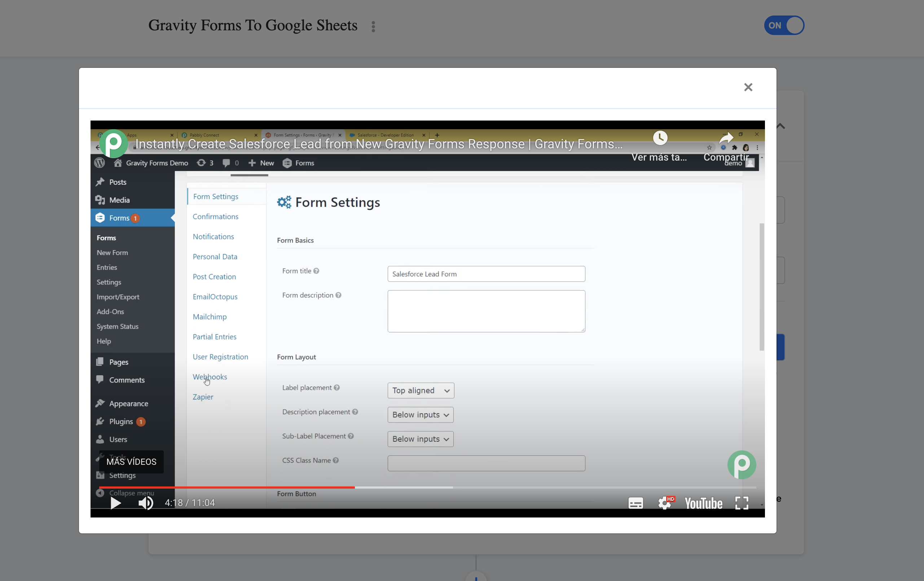Open Add-Ons submenu item
The image size is (924, 581).
click(110, 311)
